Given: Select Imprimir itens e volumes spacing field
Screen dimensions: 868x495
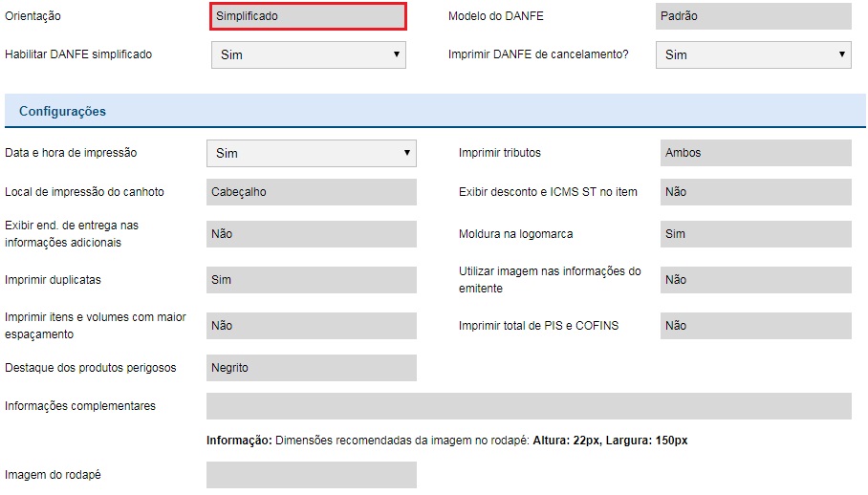Looking at the screenshot, I should [x=311, y=326].
